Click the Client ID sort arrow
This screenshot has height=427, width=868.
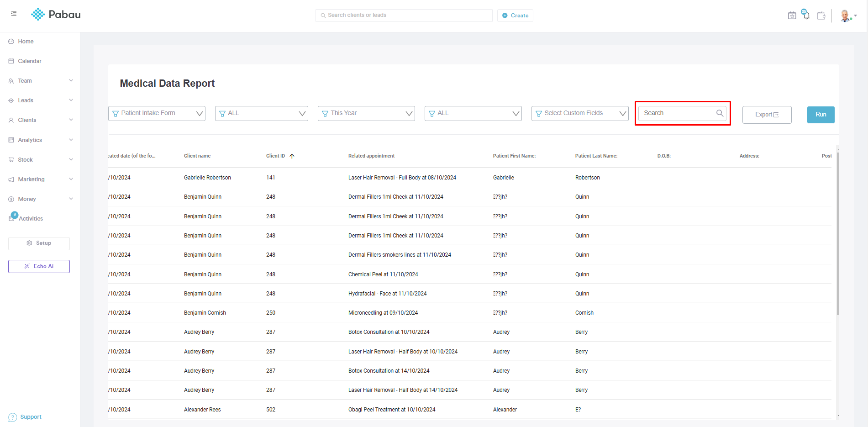(x=292, y=156)
